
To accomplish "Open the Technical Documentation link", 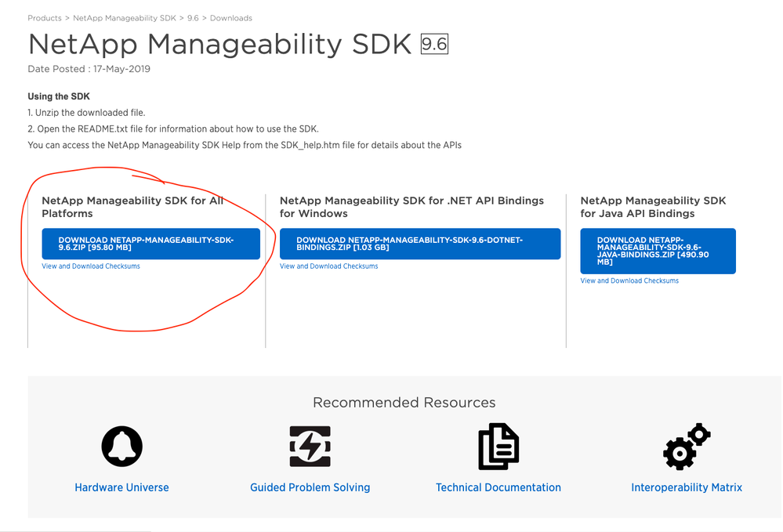I will pos(498,487).
